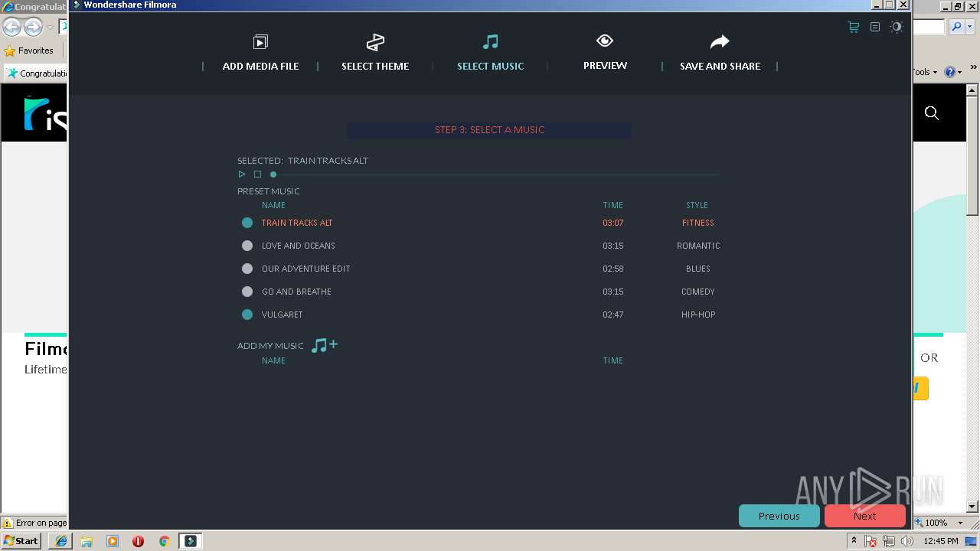
Task: Open Tools menu in Internet Explorer
Action: point(924,72)
